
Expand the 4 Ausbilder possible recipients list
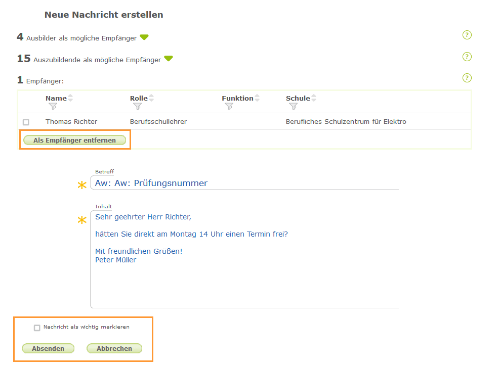[x=144, y=37]
